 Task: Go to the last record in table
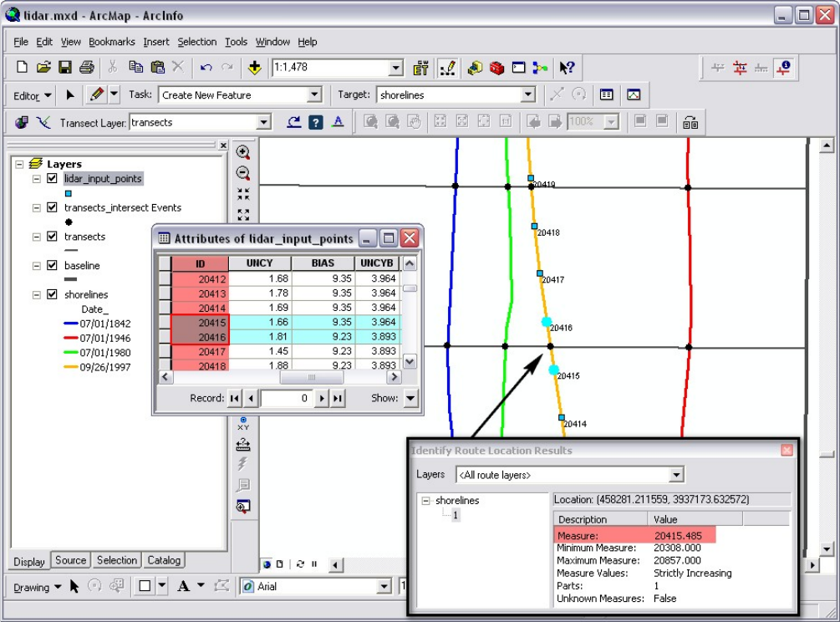[x=338, y=399]
